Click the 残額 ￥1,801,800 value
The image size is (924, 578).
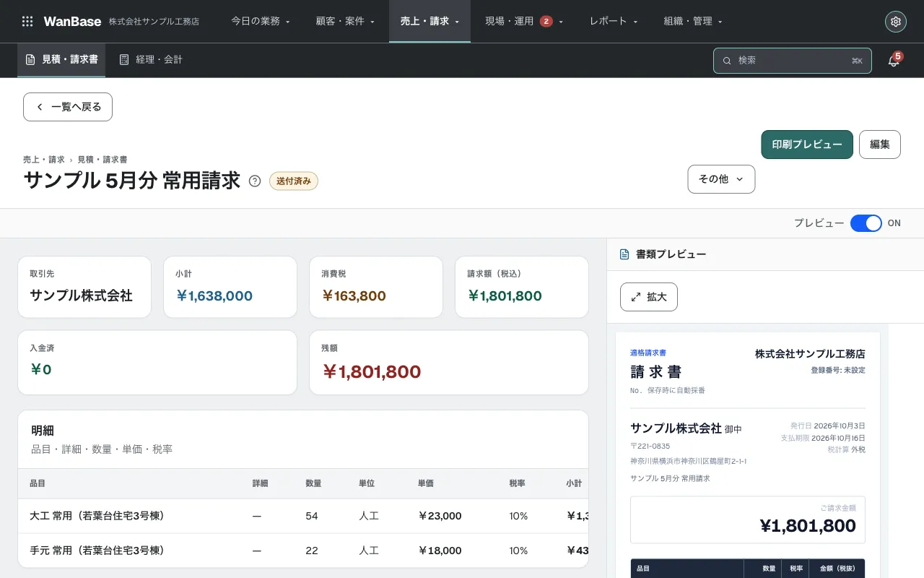click(371, 372)
